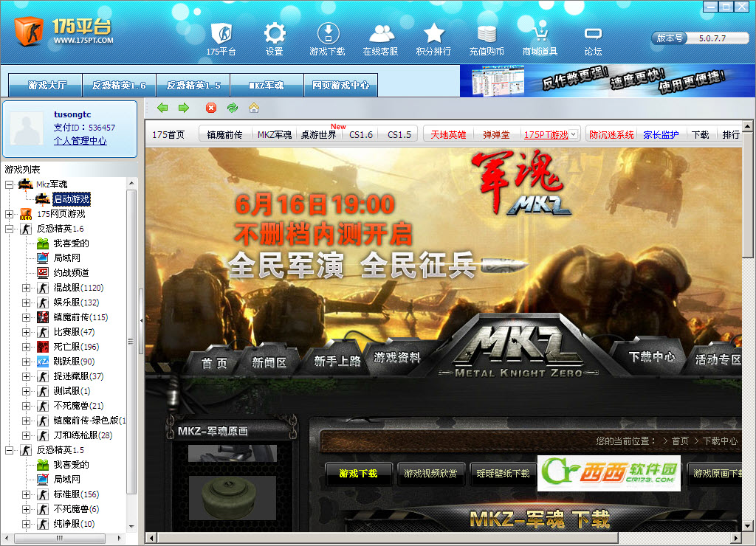The height and width of the screenshot is (546, 756).
Task: Click the 桌游世界 nav item
Action: (x=318, y=134)
